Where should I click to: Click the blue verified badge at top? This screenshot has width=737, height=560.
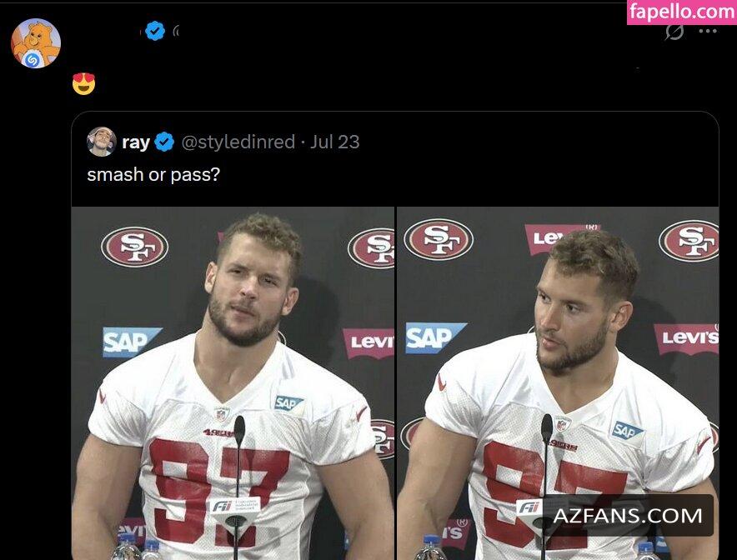154,31
